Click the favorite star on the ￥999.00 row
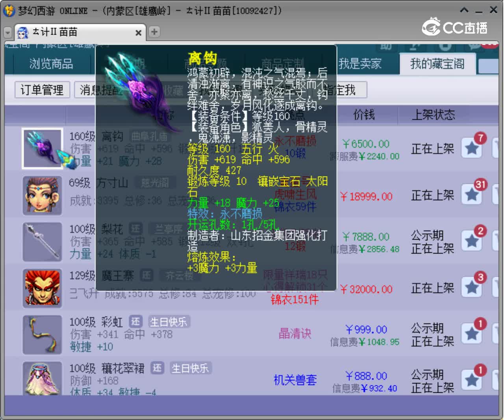The height and width of the screenshot is (420, 504). [x=472, y=334]
